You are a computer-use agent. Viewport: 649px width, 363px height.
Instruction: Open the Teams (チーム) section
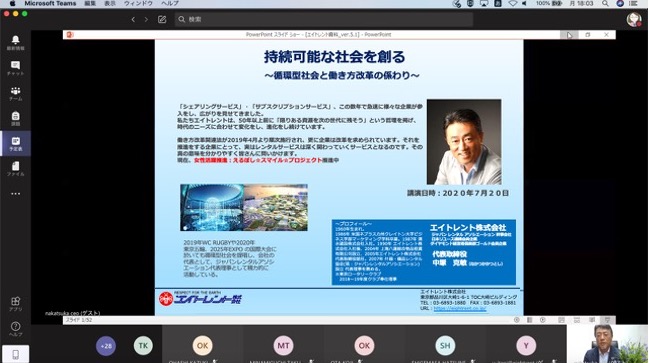coord(15,94)
